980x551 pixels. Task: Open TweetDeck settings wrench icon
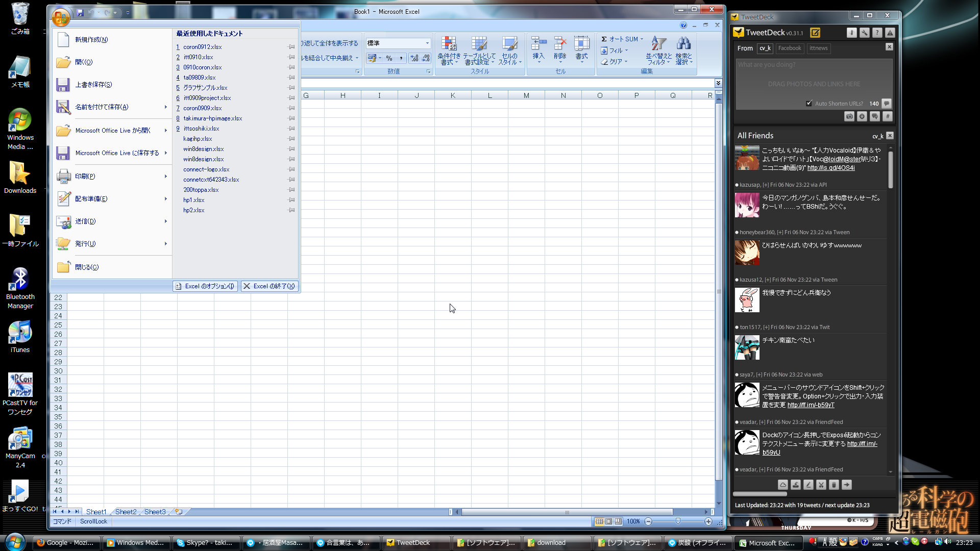click(x=864, y=33)
